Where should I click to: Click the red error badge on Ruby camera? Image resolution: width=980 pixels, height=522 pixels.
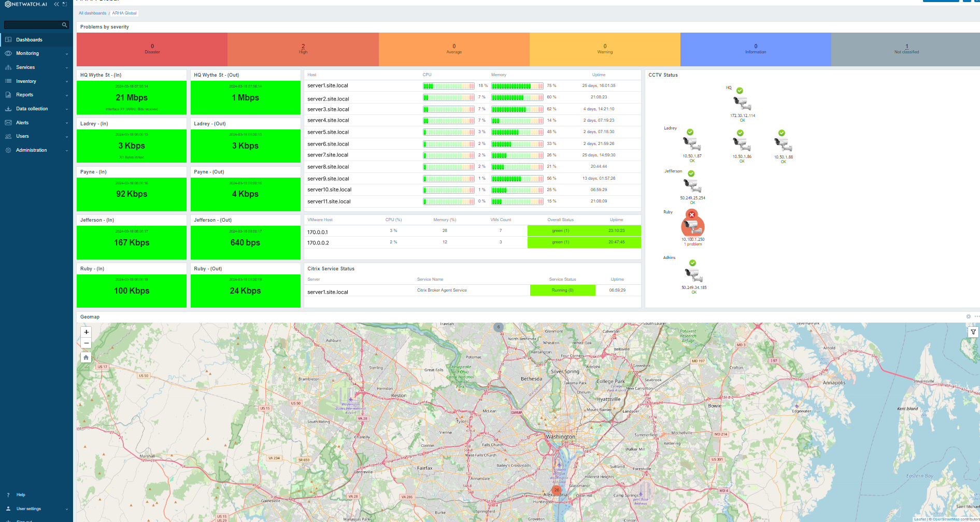point(691,214)
